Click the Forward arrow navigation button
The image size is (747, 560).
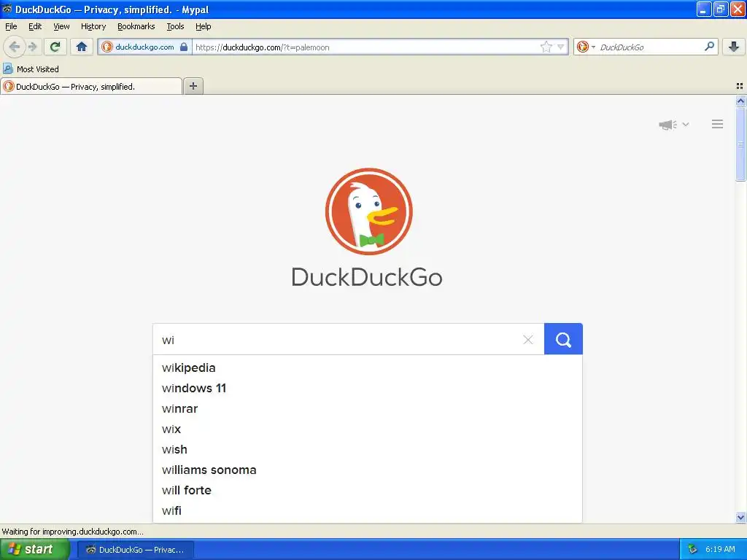pyautogui.click(x=32, y=47)
